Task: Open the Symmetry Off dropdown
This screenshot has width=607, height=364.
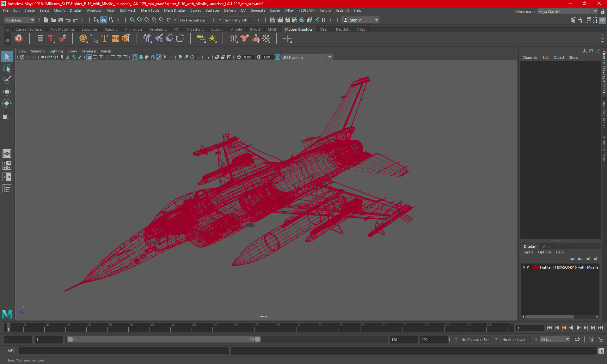Action: point(239,20)
